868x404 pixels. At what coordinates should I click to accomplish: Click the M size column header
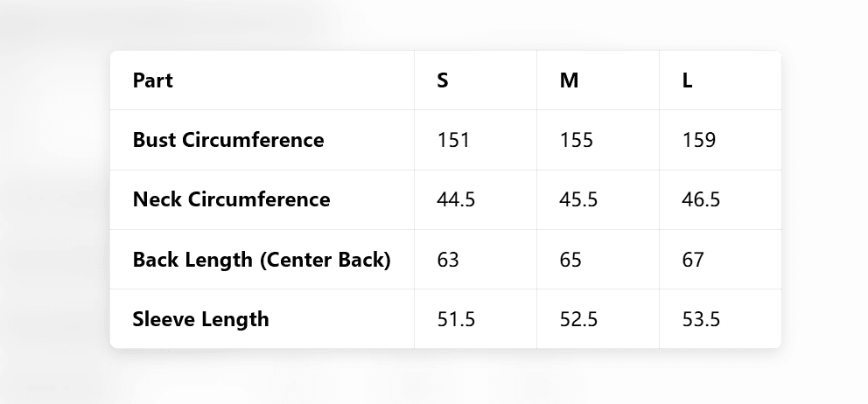tap(569, 80)
